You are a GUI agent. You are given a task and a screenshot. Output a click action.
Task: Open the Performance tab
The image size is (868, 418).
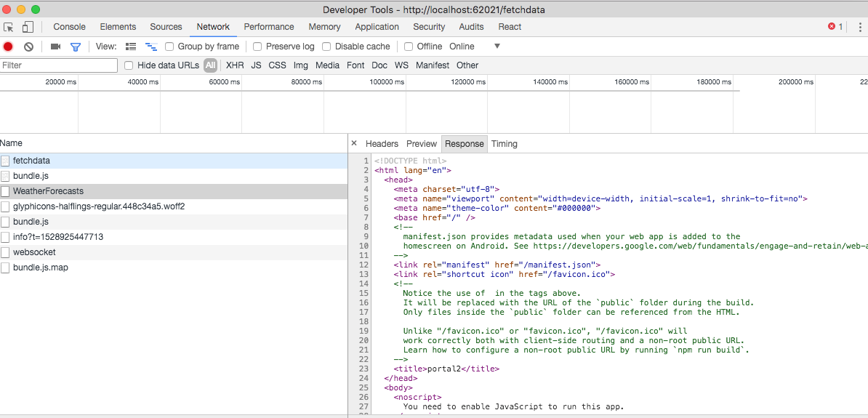[269, 27]
